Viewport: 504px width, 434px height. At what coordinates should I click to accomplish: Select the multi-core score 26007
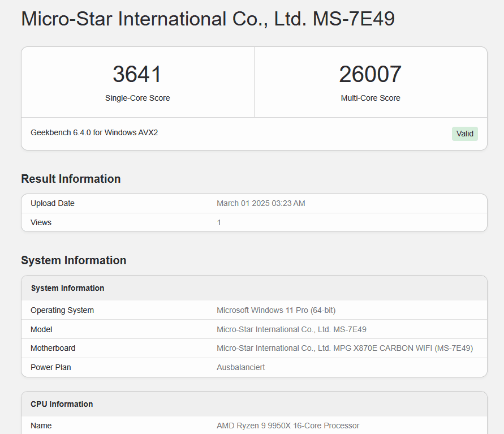click(x=371, y=74)
